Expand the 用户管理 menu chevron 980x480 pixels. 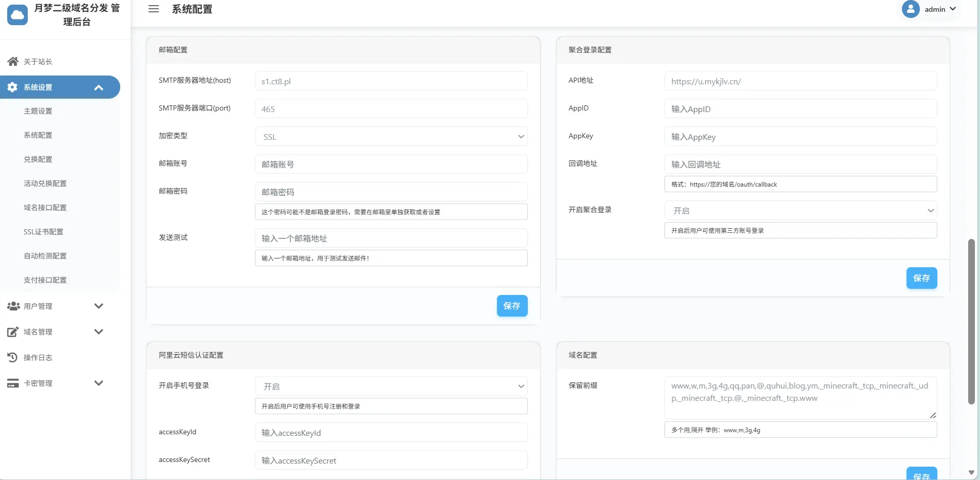click(x=99, y=306)
